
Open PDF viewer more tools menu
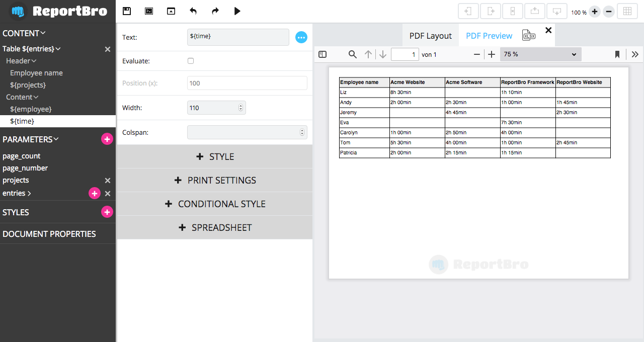click(635, 54)
